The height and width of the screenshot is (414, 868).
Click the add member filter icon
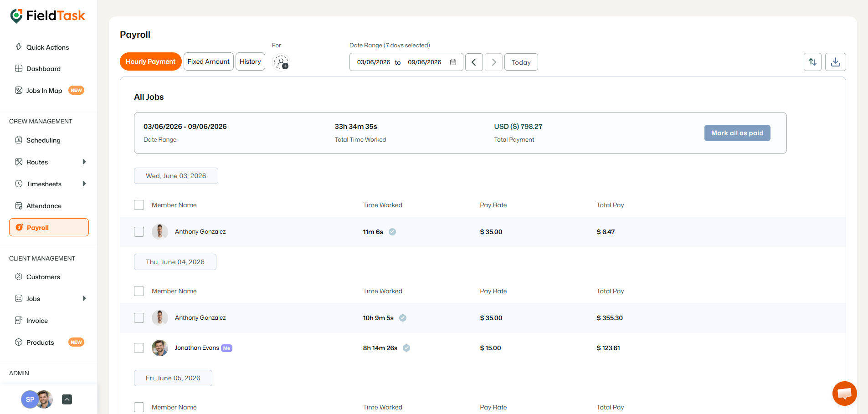point(281,62)
